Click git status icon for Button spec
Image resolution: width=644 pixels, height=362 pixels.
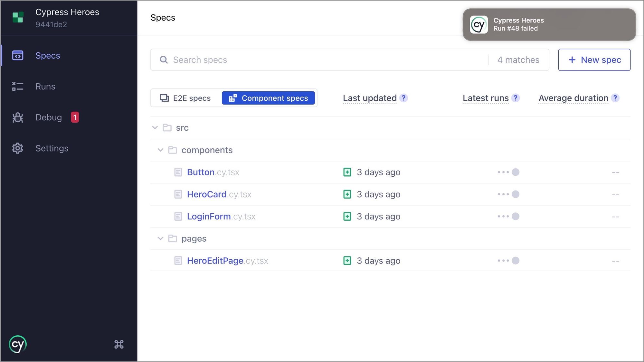point(347,172)
